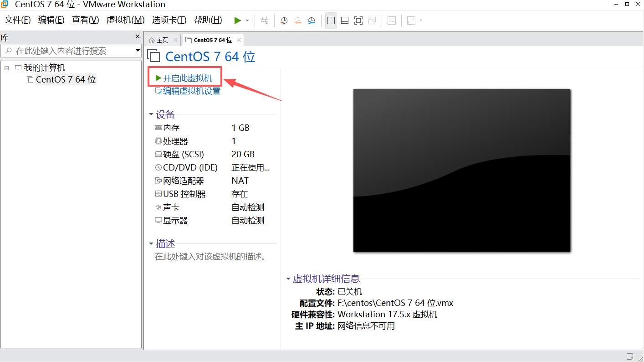This screenshot has width=644, height=362.
Task: Open the 查看(V) menu
Action: 85,20
